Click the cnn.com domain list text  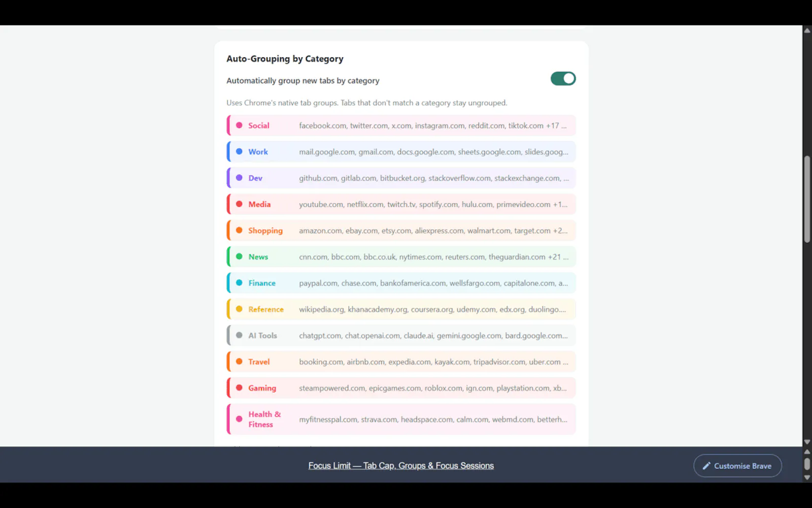pyautogui.click(x=434, y=257)
